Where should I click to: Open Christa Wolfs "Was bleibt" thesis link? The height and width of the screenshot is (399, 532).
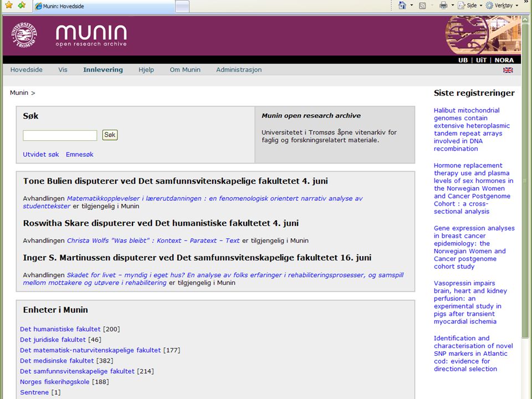[153, 241]
